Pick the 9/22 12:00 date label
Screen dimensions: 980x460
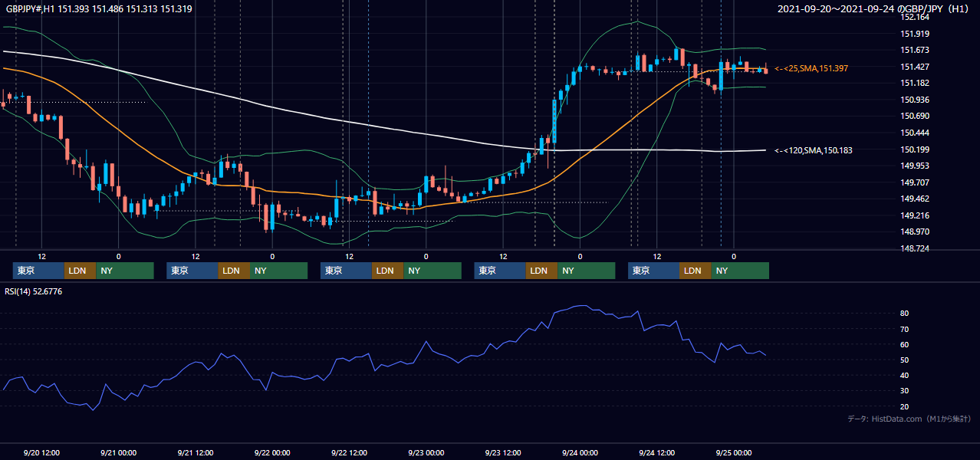(350, 452)
